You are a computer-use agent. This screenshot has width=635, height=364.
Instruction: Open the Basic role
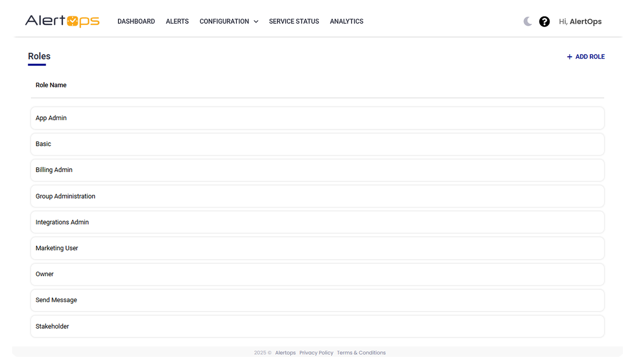pos(317,144)
